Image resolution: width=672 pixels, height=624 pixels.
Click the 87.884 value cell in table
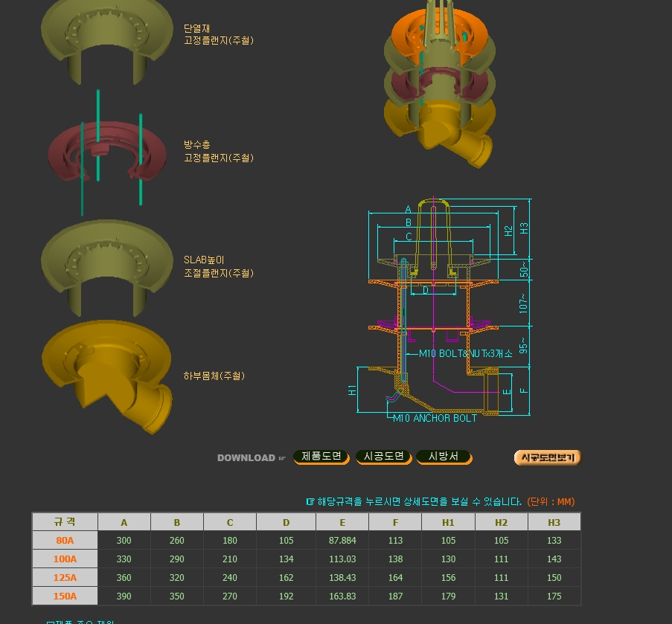(x=342, y=541)
